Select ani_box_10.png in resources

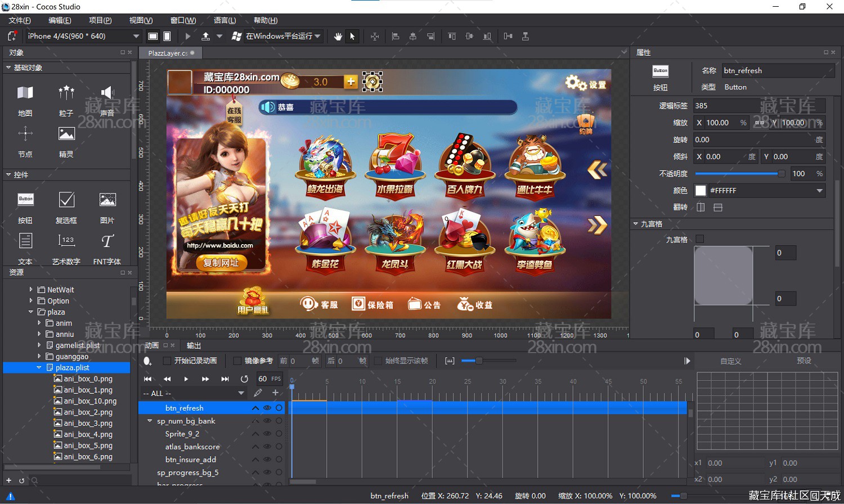point(90,401)
